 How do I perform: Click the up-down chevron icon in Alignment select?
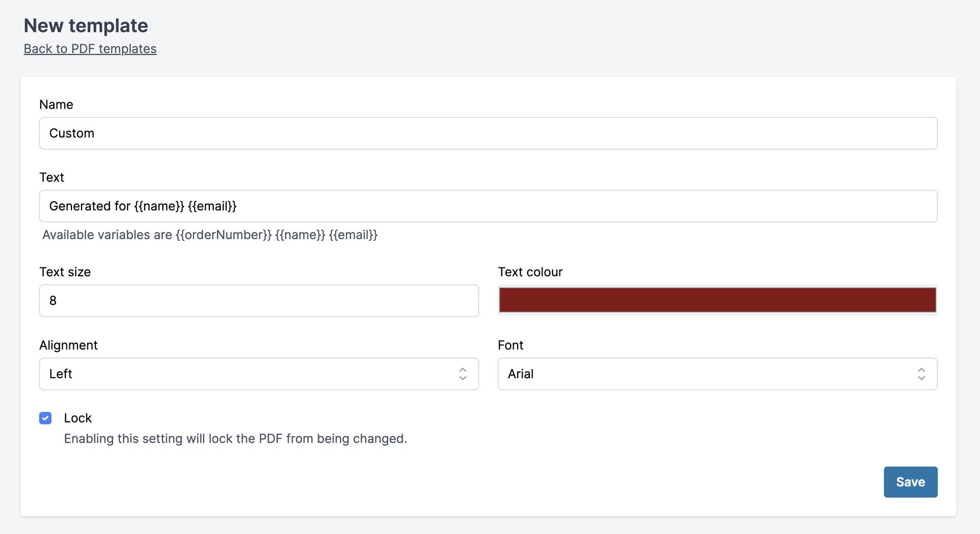[462, 374]
